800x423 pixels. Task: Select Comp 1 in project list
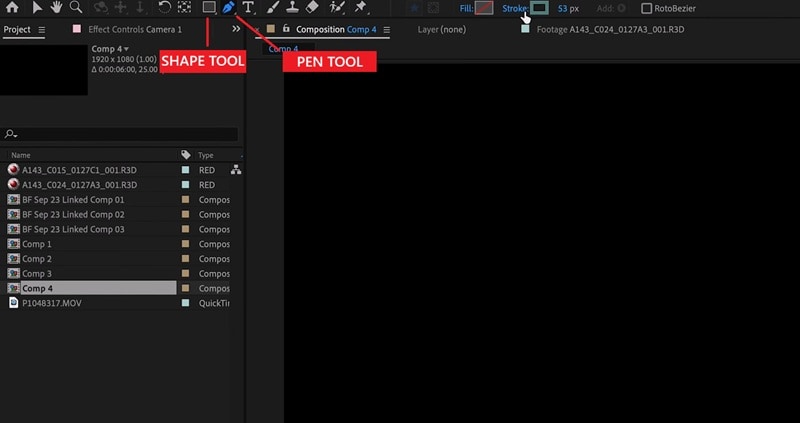click(x=37, y=244)
